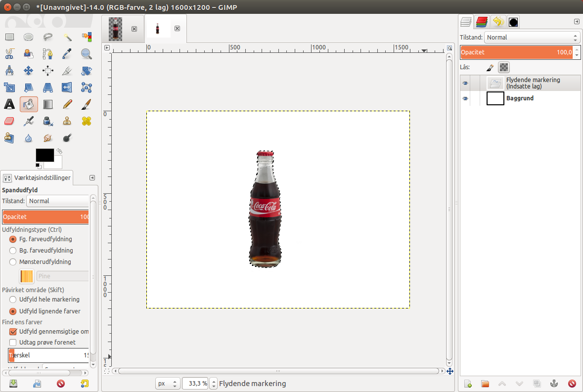Reset tool options to default values

tap(85, 384)
